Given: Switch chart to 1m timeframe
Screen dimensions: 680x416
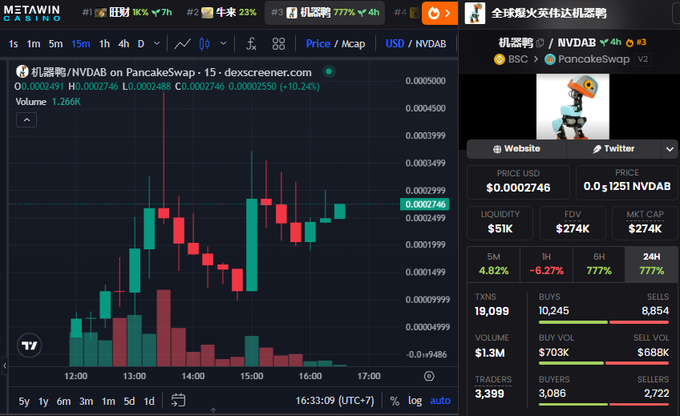Looking at the screenshot, I should click(33, 44).
